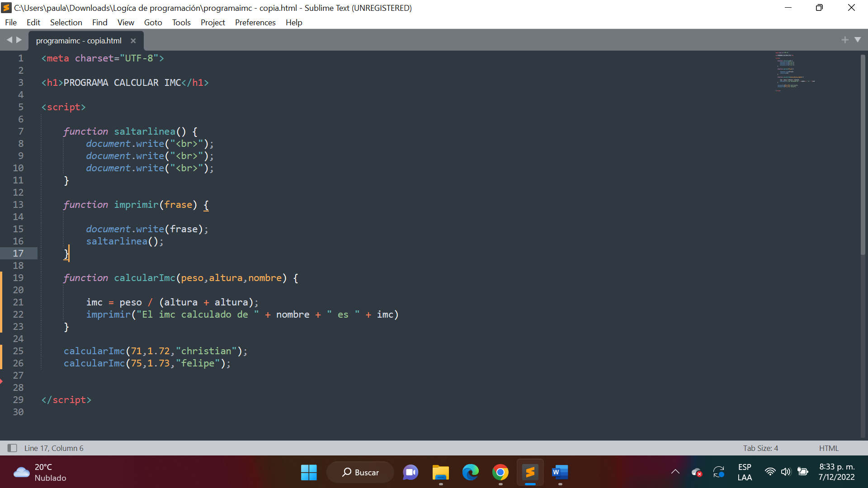Open Wi-Fi network settings icon
This screenshot has width=868, height=488.
click(x=770, y=472)
